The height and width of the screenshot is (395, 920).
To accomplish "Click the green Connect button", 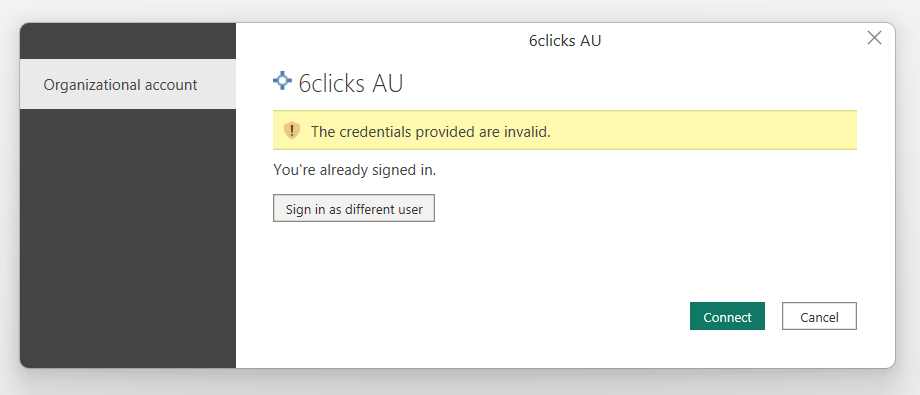I will [727, 316].
